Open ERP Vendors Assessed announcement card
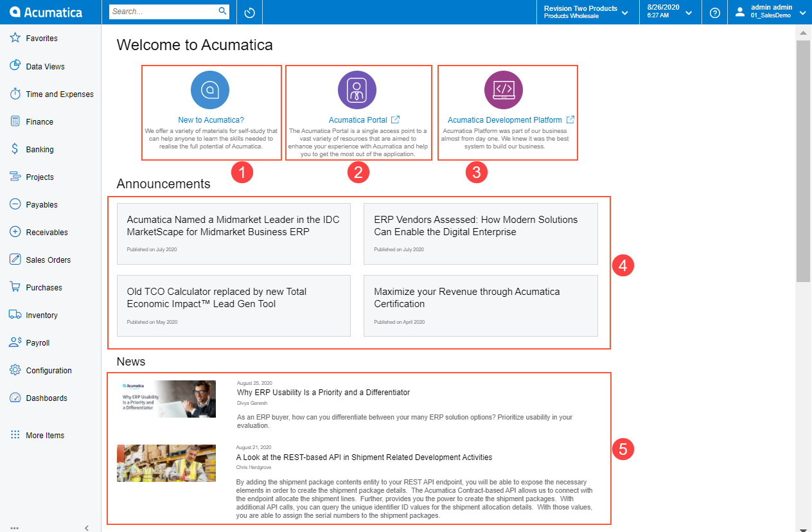The width and height of the screenshot is (812, 532). tap(481, 234)
